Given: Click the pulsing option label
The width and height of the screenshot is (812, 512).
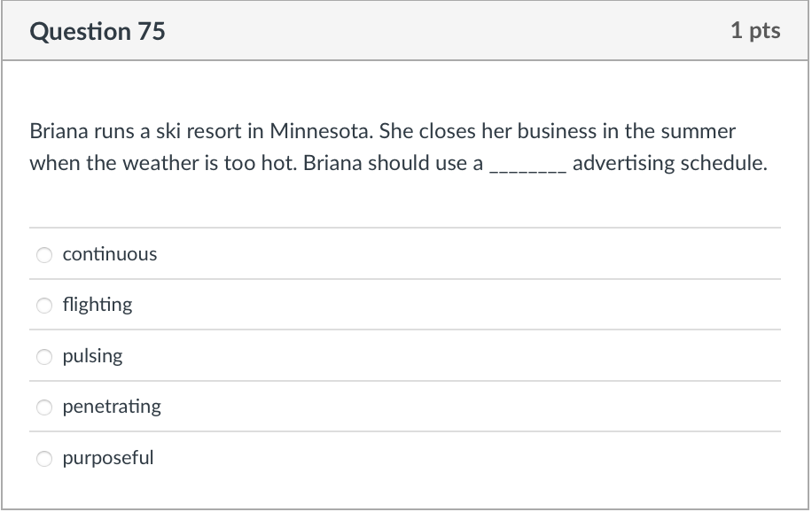Looking at the screenshot, I should point(92,356).
